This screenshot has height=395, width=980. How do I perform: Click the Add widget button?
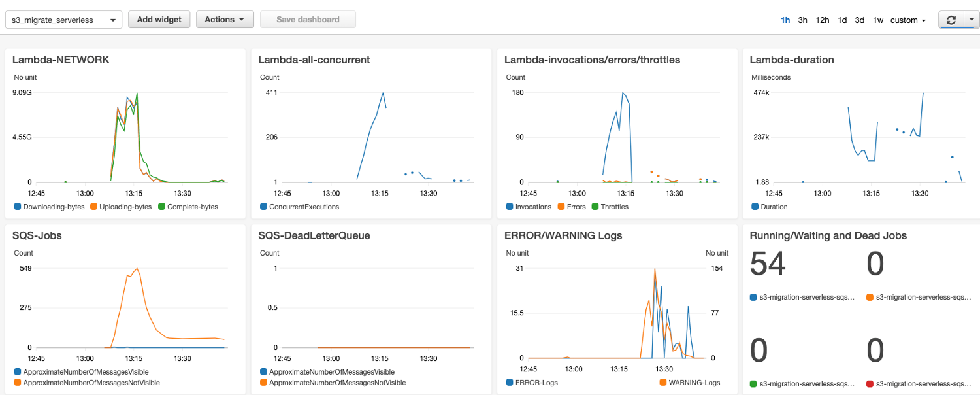coord(159,20)
